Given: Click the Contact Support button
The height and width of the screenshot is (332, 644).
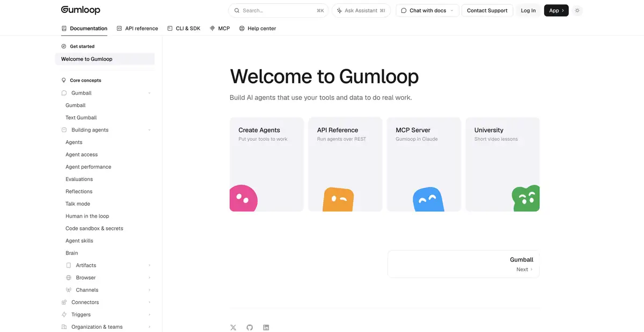Looking at the screenshot, I should (487, 10).
